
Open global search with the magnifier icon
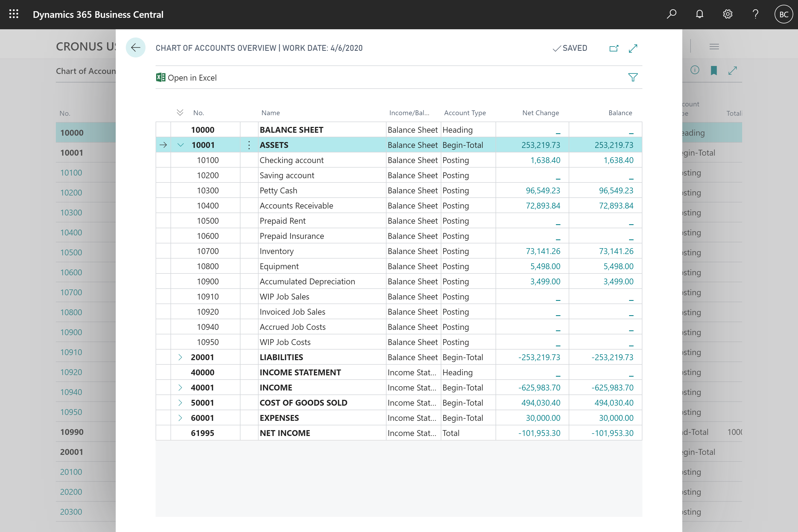[671, 14]
